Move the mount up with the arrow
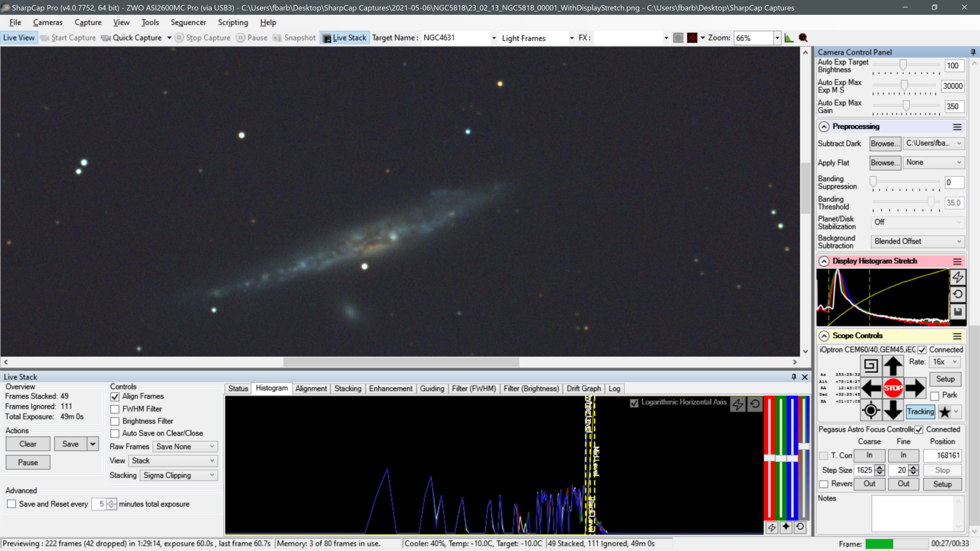This screenshot has height=551, width=980. point(893,366)
